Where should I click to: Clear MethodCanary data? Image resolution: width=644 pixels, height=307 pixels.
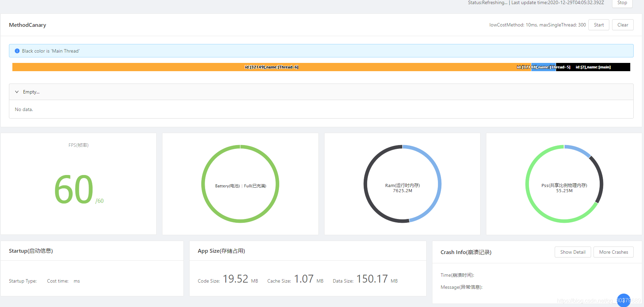click(x=623, y=25)
